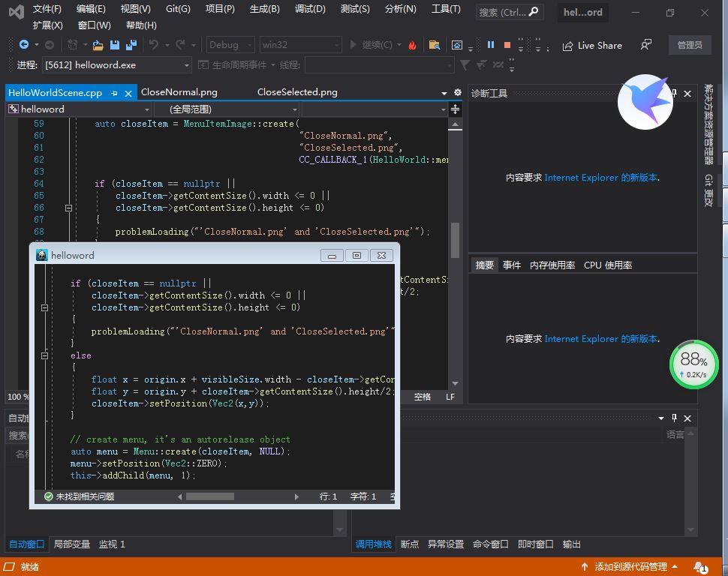Viewport: 728px width, 576px height.
Task: Follow the top Internet Explorer 的新版本 link
Action: pyautogui.click(x=601, y=178)
